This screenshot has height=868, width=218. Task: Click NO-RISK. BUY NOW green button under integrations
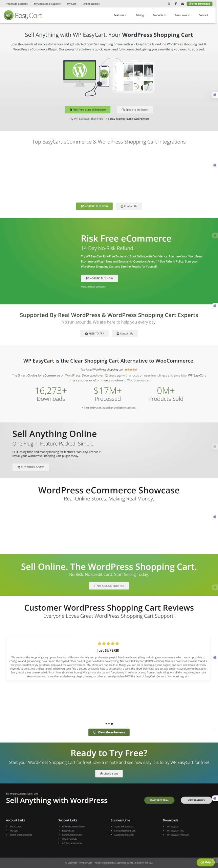point(94,206)
